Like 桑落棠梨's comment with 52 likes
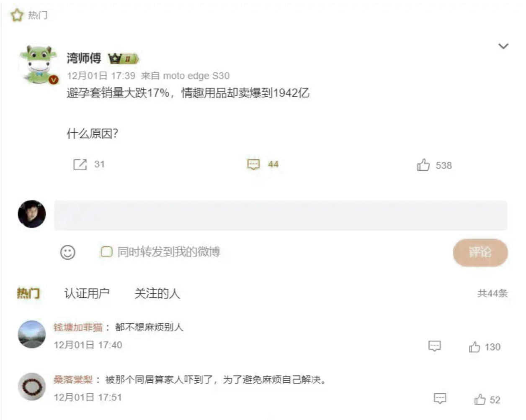The height and width of the screenshot is (420, 526). tap(480, 400)
